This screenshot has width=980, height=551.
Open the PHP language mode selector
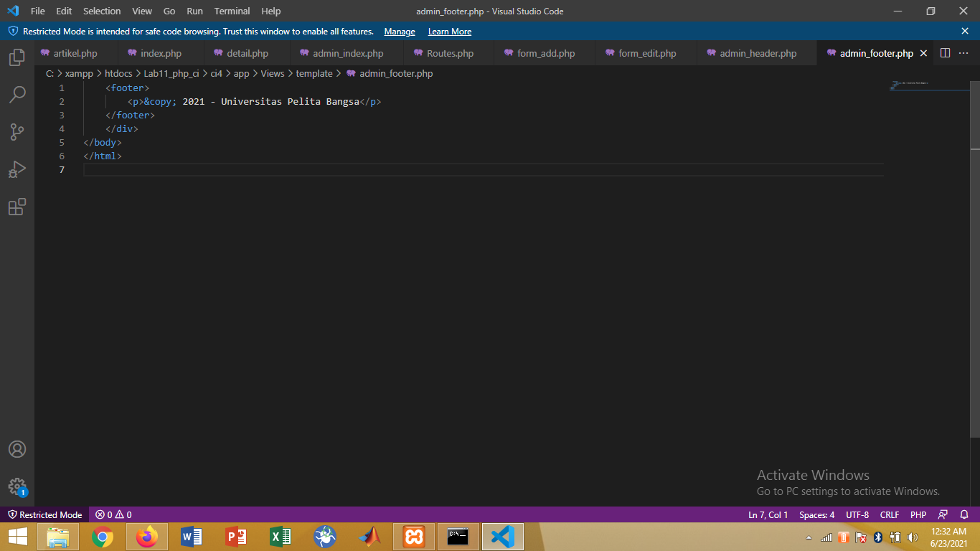pyautogui.click(x=918, y=514)
